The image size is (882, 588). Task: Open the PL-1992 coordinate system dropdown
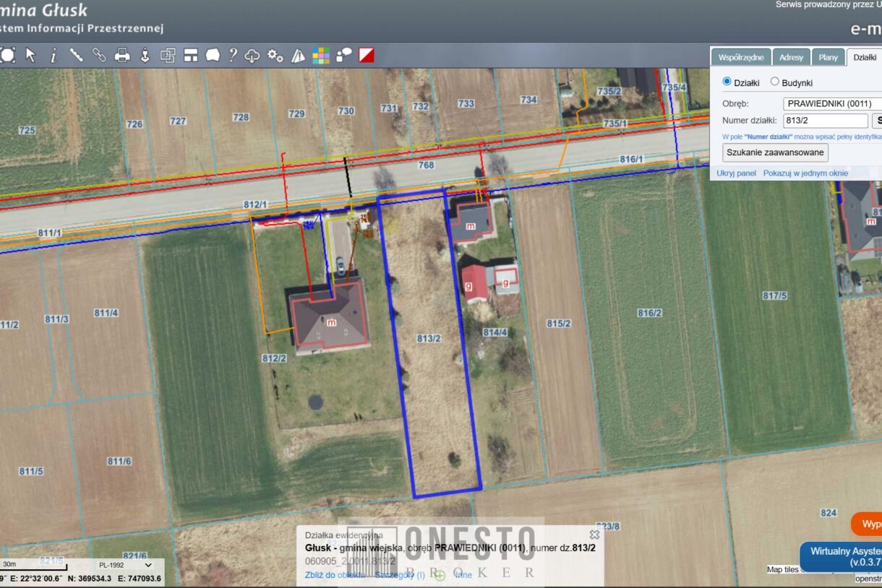[x=125, y=565]
